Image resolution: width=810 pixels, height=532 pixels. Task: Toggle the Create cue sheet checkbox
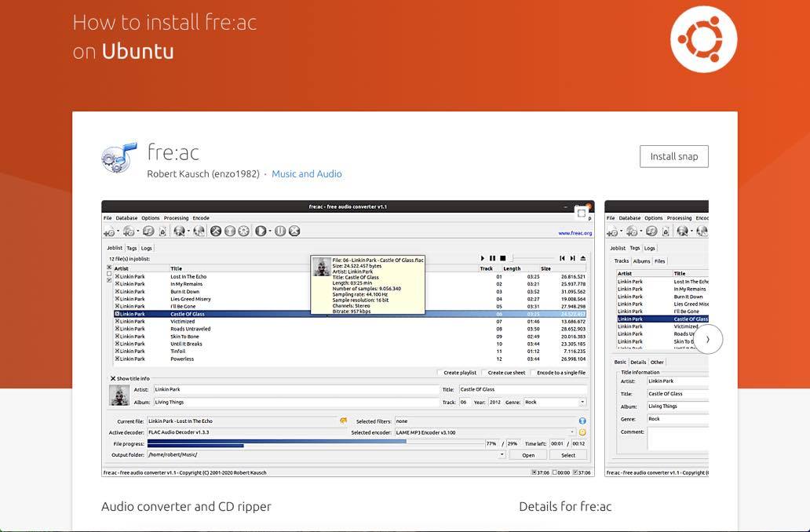(x=483, y=373)
